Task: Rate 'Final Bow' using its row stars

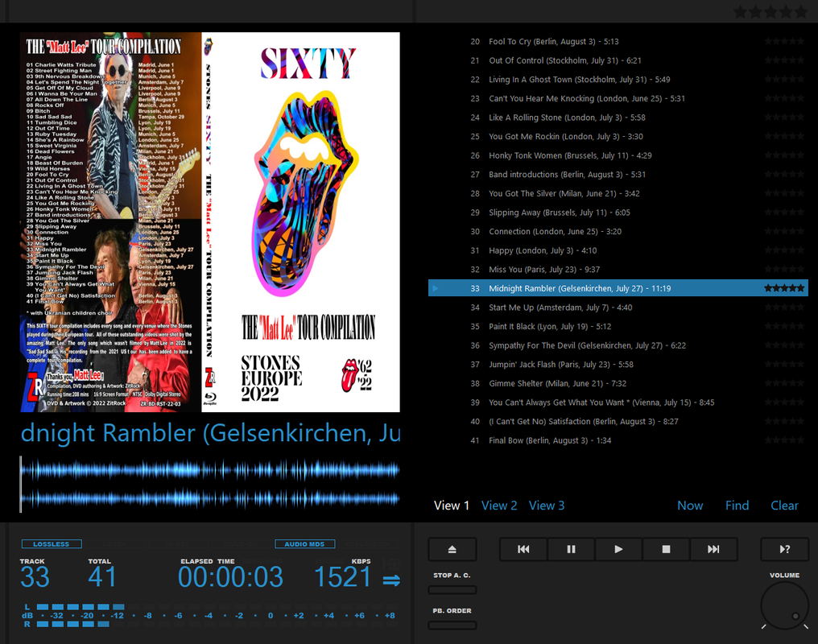Action: [x=784, y=440]
